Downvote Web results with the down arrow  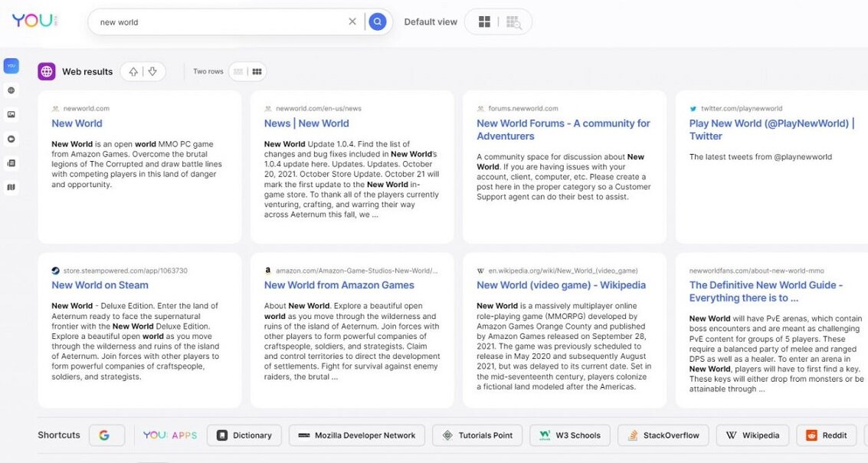click(152, 71)
